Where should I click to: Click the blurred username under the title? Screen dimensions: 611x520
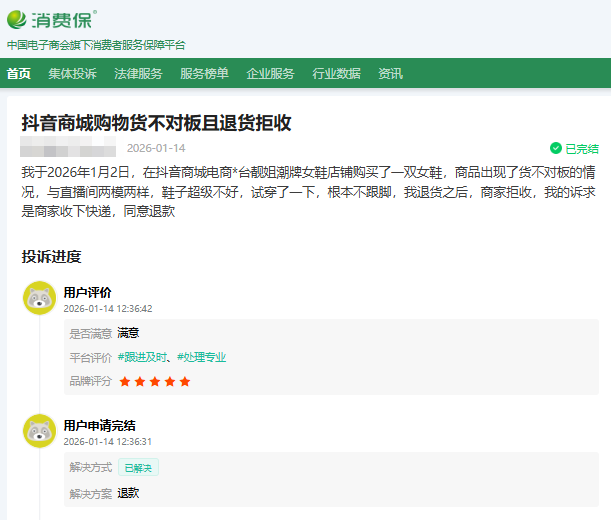pos(68,148)
